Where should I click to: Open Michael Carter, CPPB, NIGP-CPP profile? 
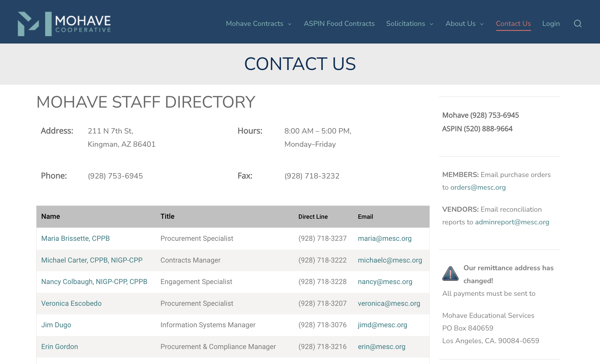pos(92,260)
